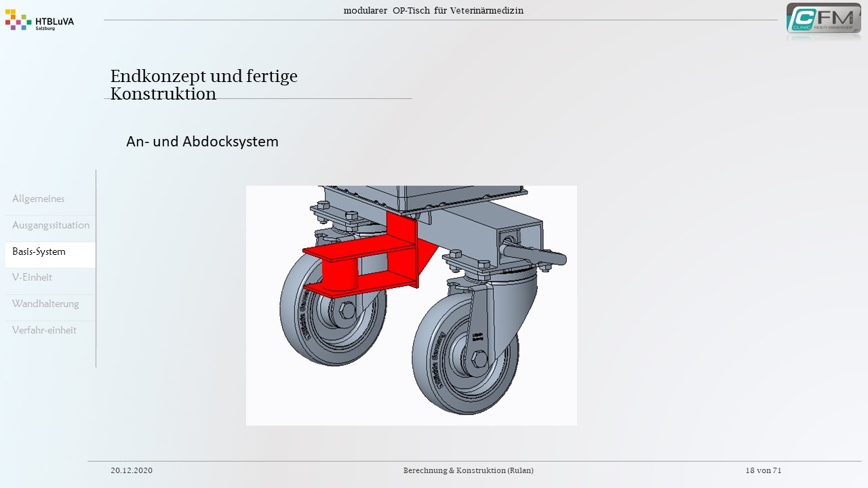Select the 'Endkonzept und fertige Konstruktion' heading
Image resolution: width=868 pixels, height=488 pixels.
click(x=204, y=85)
